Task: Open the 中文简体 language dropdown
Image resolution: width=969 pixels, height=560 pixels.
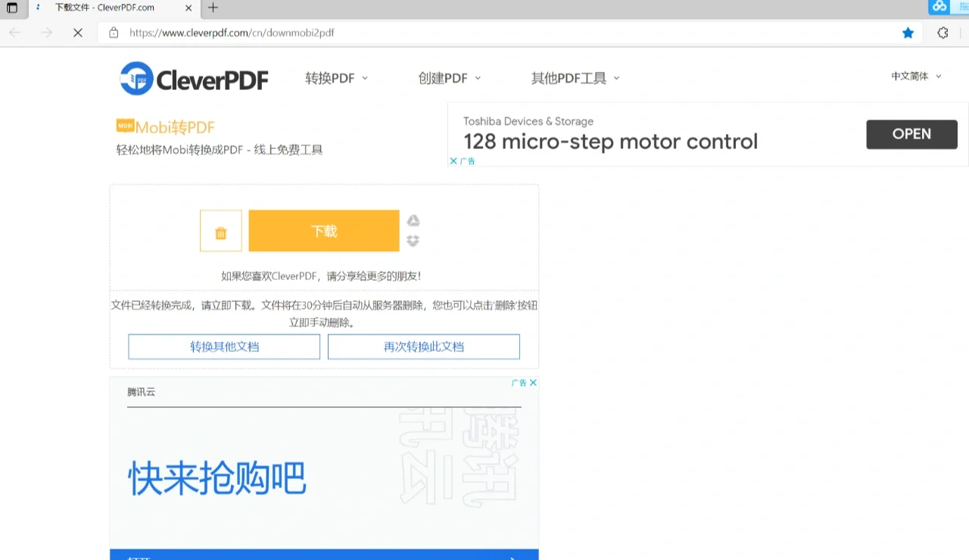Action: pyautogui.click(x=916, y=76)
